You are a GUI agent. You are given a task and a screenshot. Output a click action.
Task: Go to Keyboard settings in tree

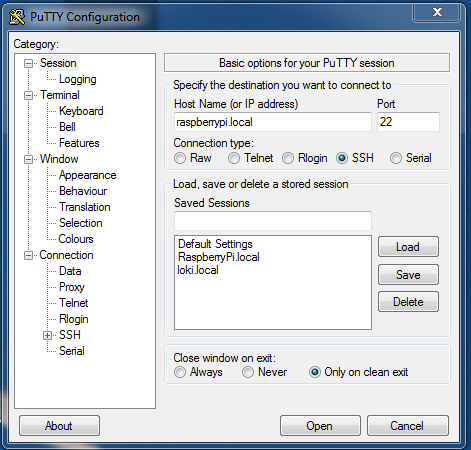click(x=81, y=111)
